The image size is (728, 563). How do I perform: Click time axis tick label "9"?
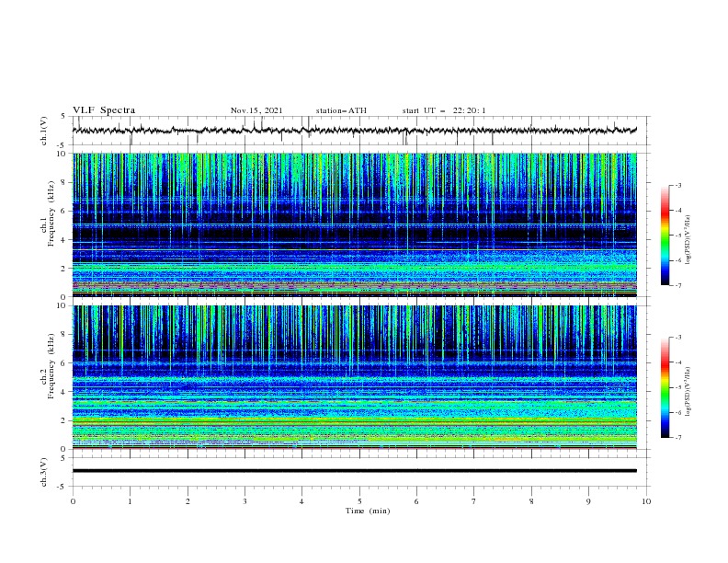tap(588, 501)
